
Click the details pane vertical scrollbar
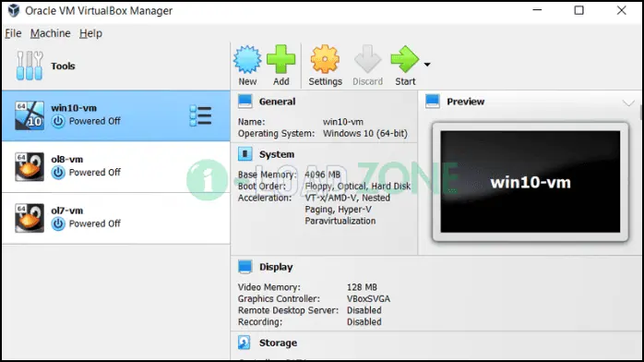(x=641, y=112)
